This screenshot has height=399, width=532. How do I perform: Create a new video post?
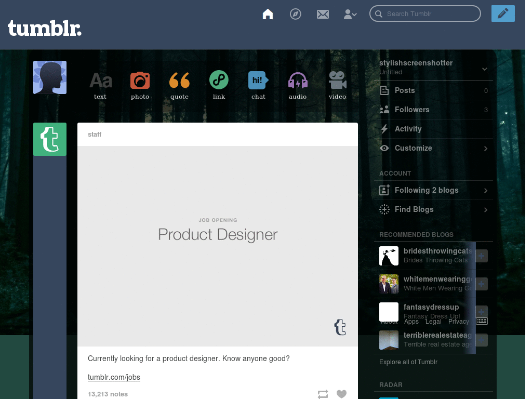coord(337,86)
